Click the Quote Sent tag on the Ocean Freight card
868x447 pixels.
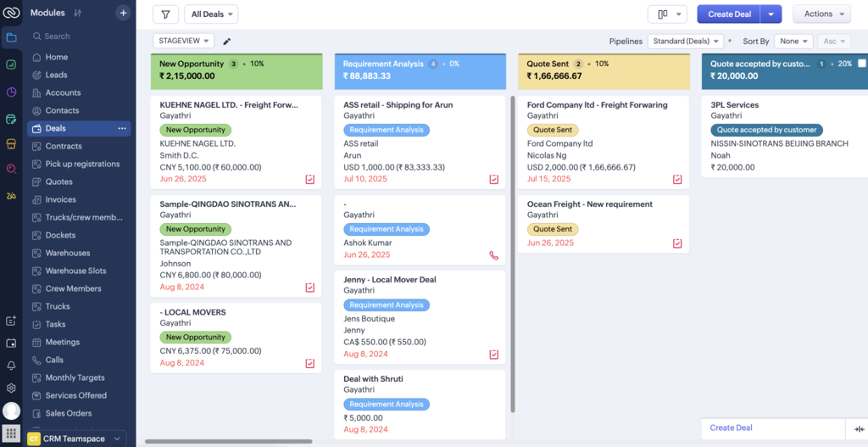553,229
